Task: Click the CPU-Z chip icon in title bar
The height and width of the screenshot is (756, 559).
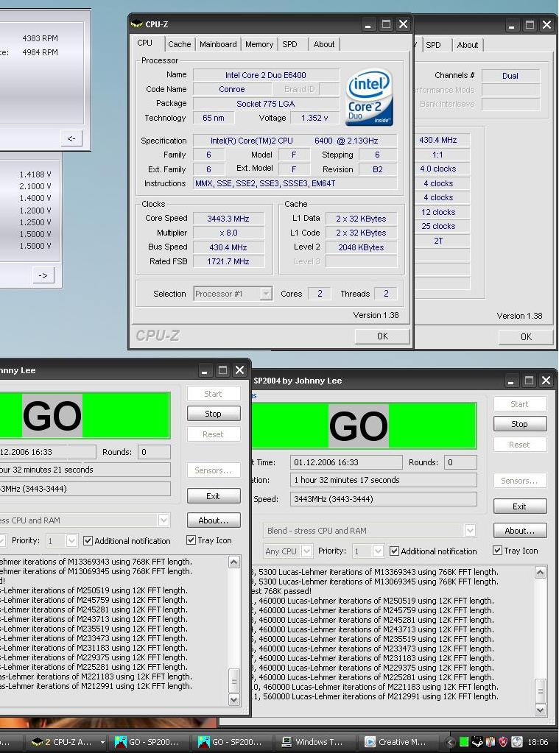Action: (x=137, y=24)
